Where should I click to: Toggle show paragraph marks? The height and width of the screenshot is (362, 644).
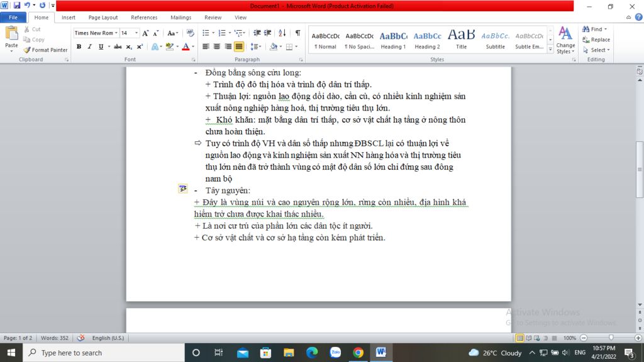pos(297,33)
